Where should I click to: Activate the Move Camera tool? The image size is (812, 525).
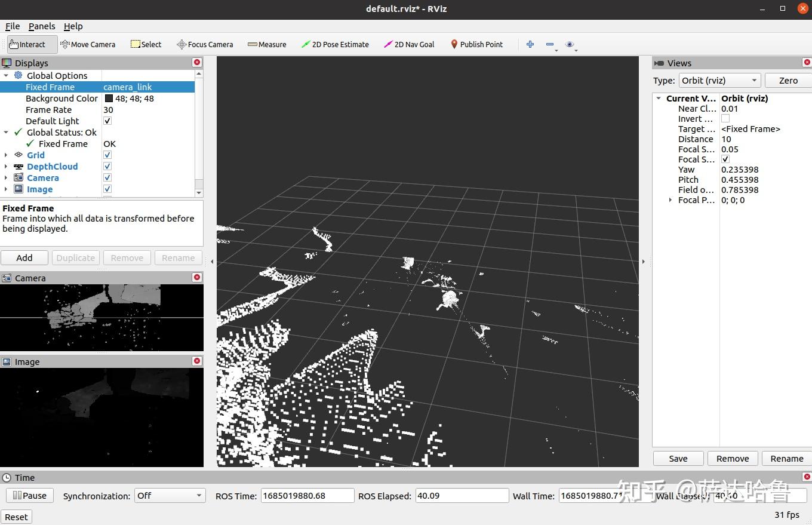tap(88, 44)
